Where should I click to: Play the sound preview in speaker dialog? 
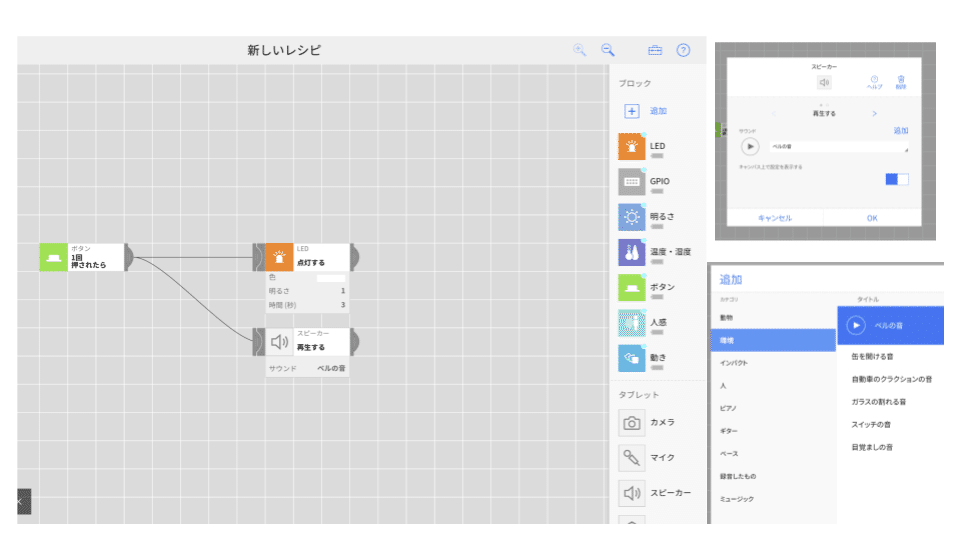pyautogui.click(x=750, y=146)
